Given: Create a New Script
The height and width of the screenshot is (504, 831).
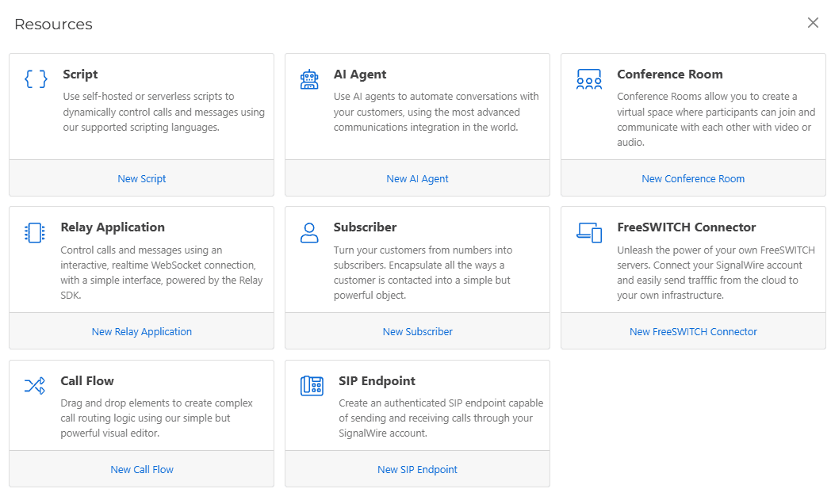Looking at the screenshot, I should click(x=141, y=179).
